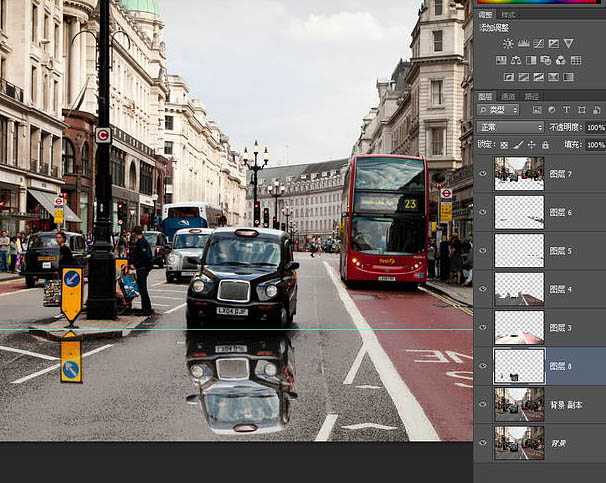The image size is (606, 483).
Task: Select layer 图层 7 by name
Action: pyautogui.click(x=560, y=174)
